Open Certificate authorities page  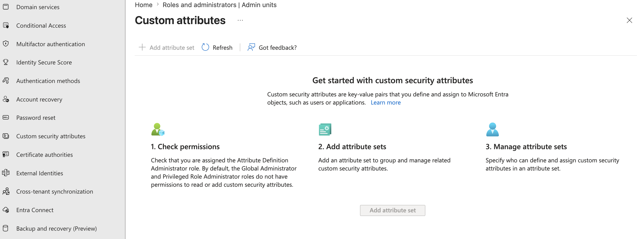tap(44, 155)
